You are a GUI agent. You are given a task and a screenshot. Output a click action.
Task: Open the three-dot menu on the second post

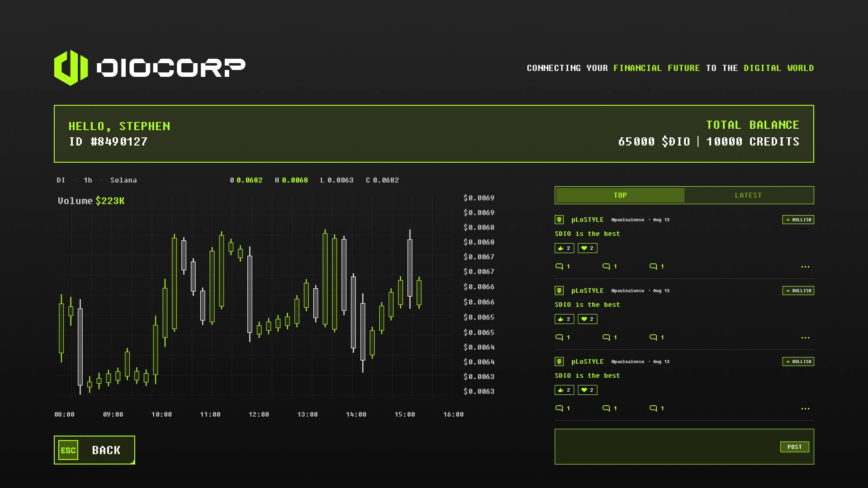click(x=805, y=338)
